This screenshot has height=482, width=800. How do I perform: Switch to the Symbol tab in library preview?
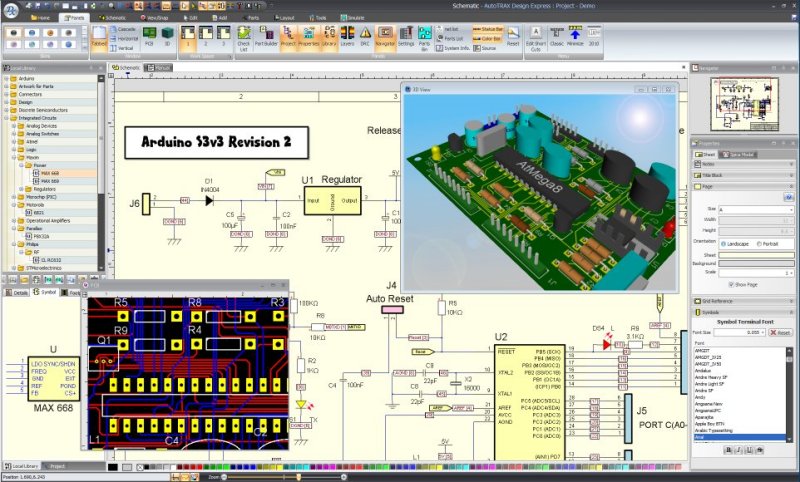44,292
